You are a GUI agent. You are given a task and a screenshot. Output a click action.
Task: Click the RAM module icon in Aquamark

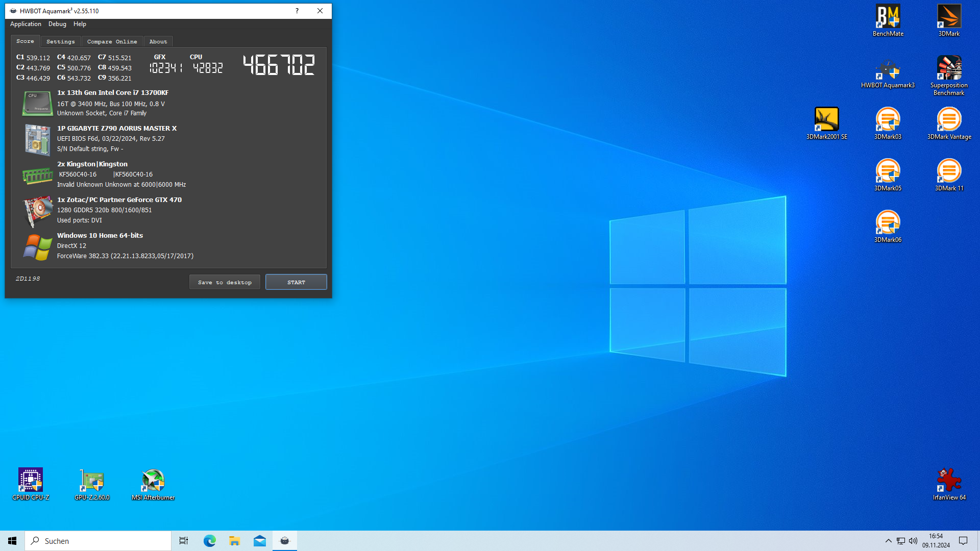37,176
